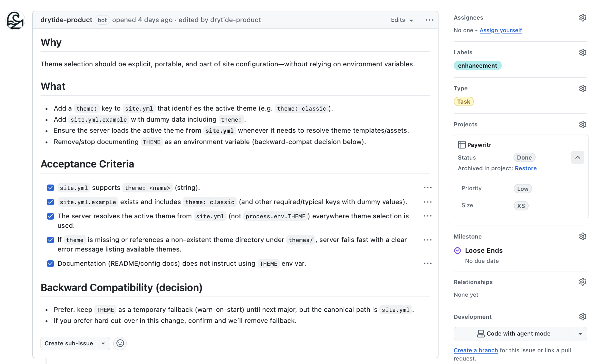Uncheck the Documentation README criteria checkbox
Viewport: 610px width, 364px height.
(x=50, y=264)
